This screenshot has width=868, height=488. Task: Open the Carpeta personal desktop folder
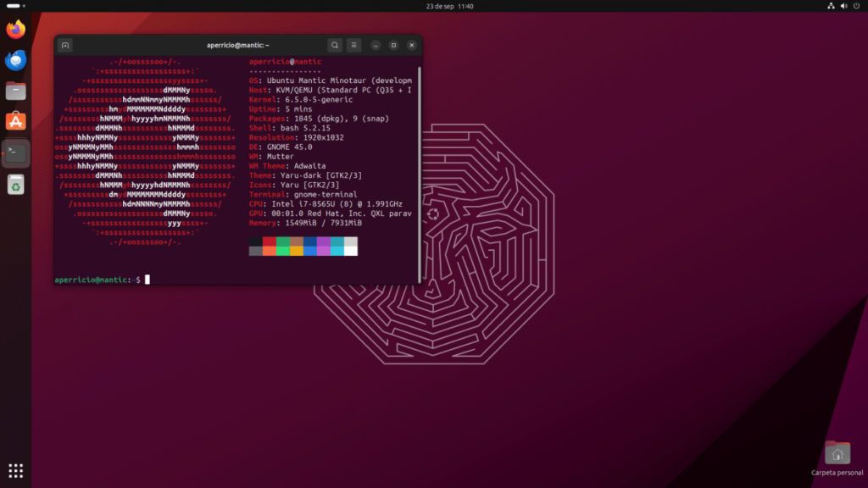[837, 454]
